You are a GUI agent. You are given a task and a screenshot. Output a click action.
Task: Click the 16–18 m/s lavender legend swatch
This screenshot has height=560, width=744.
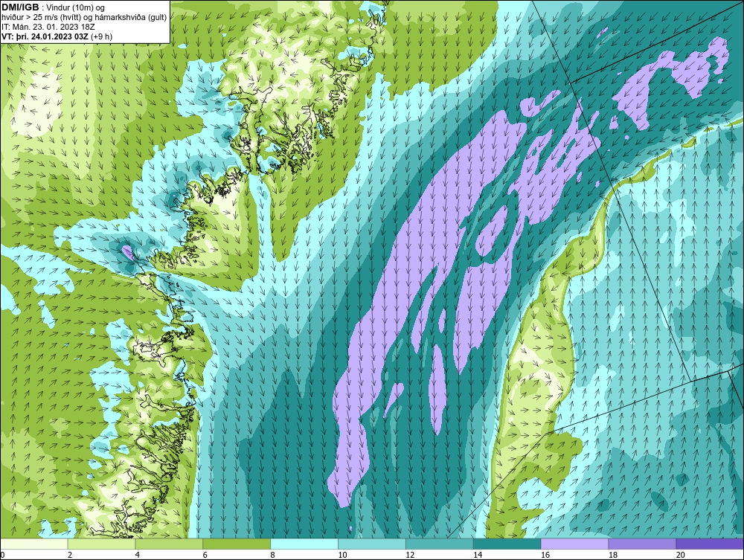coord(574,544)
